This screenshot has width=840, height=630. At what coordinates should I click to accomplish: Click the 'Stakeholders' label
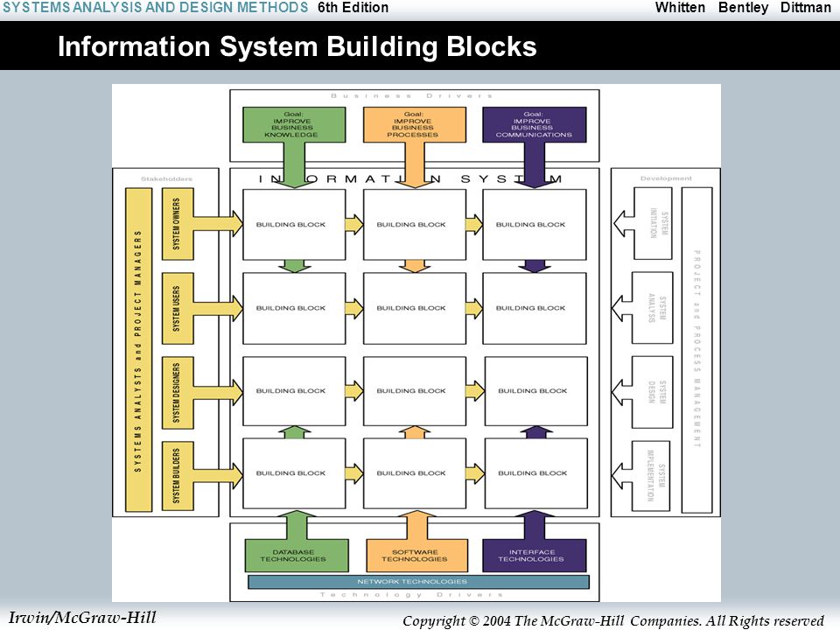[166, 178]
